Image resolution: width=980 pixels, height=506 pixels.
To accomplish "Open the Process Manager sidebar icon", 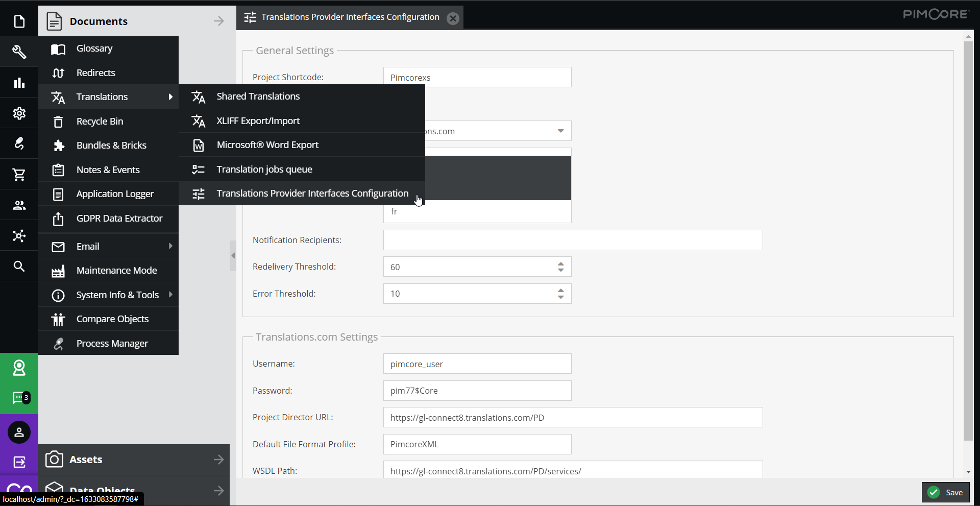I will coord(19,143).
